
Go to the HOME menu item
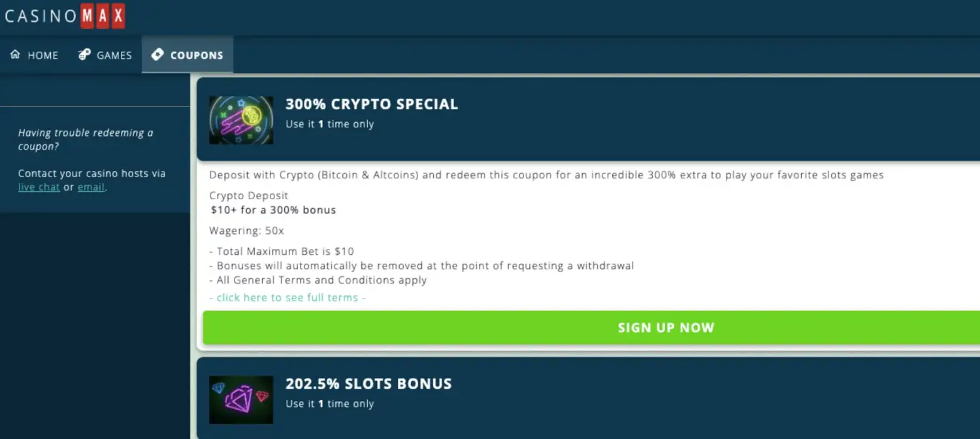point(35,55)
